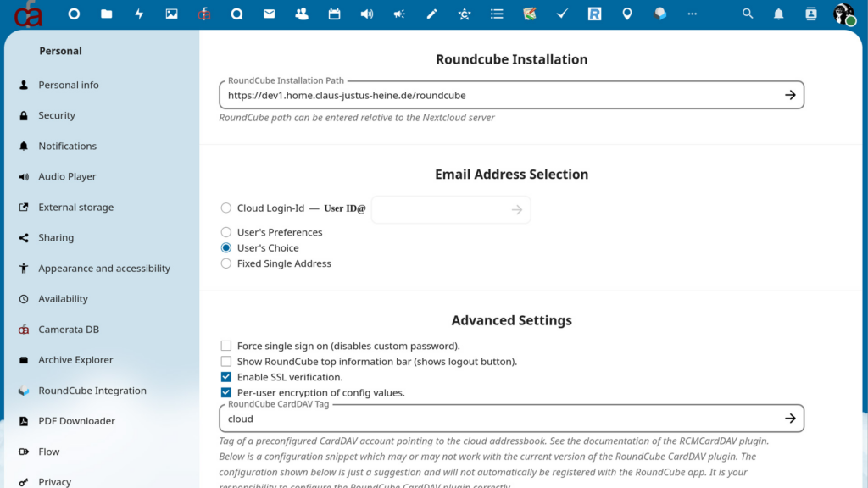Open the contacts menu in the header
868x488 pixels.
coord(810,13)
